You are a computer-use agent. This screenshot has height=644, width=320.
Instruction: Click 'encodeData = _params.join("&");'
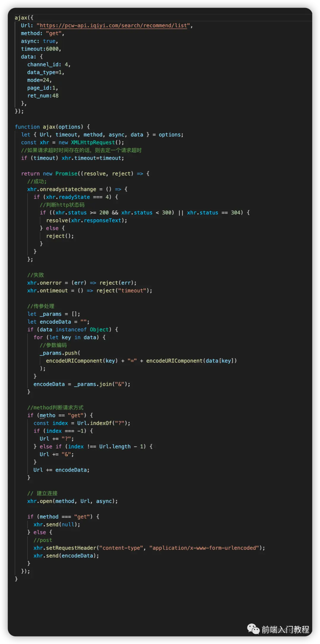pyautogui.click(x=82, y=384)
